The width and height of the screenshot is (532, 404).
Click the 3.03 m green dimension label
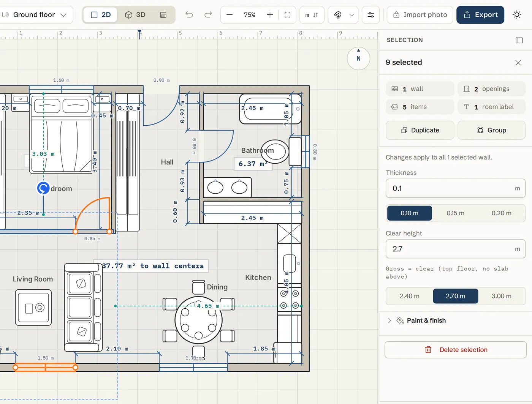pos(43,154)
